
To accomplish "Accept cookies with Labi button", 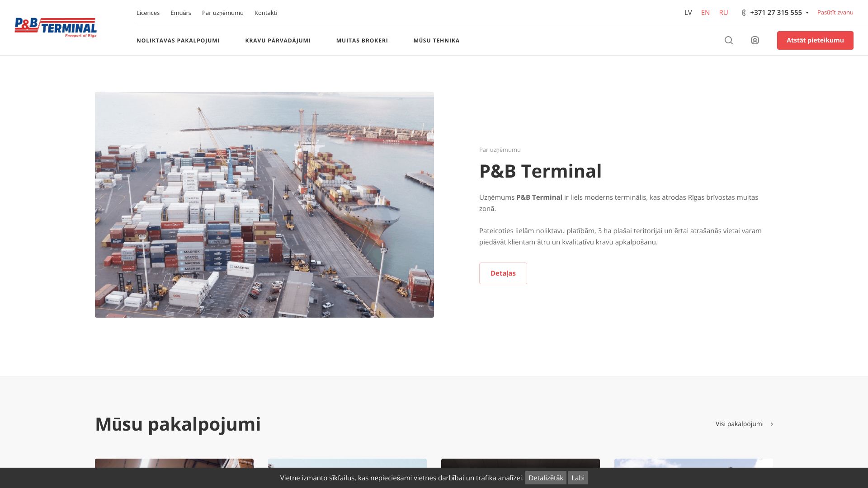I will tap(578, 478).
